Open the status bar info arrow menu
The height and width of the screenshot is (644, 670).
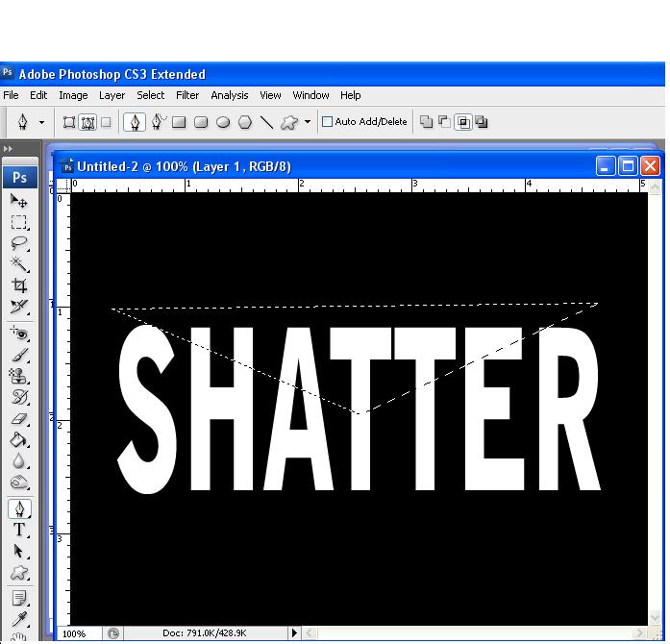(294, 633)
